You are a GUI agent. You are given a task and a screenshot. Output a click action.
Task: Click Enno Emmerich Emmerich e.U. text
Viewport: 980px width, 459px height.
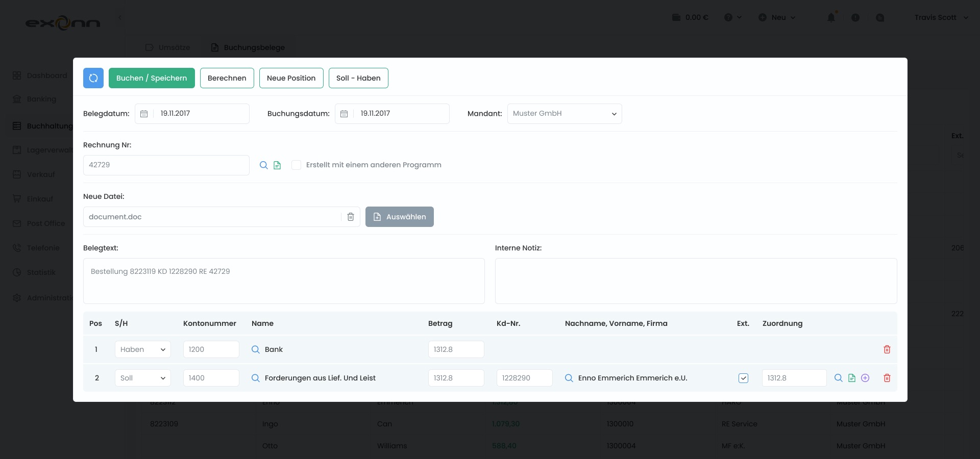click(x=633, y=378)
